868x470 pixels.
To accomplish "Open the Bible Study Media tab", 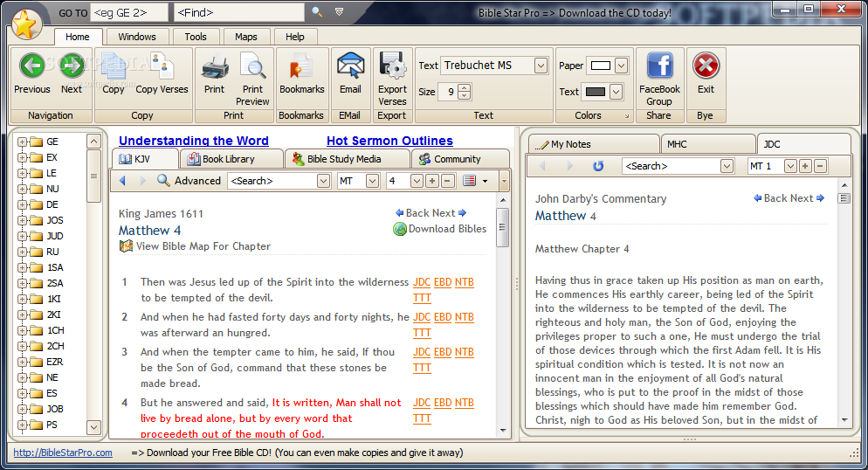I will (347, 159).
